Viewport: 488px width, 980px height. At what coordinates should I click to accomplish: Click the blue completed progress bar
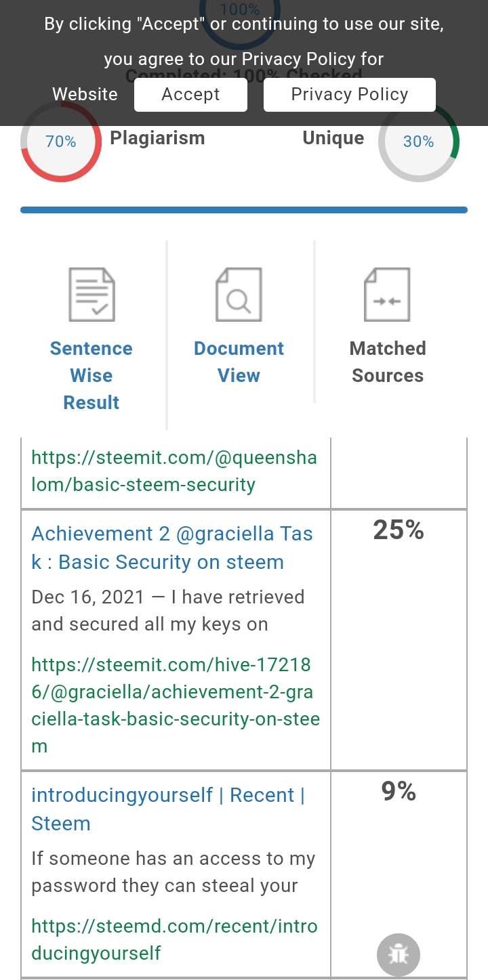[x=244, y=210]
